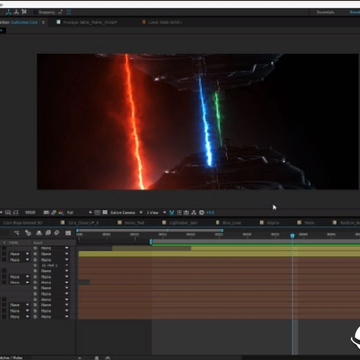Image resolution: width=360 pixels, height=360 pixels.
Task: Enable the Snapping checkbox in the toolbar
Action: (35, 12)
